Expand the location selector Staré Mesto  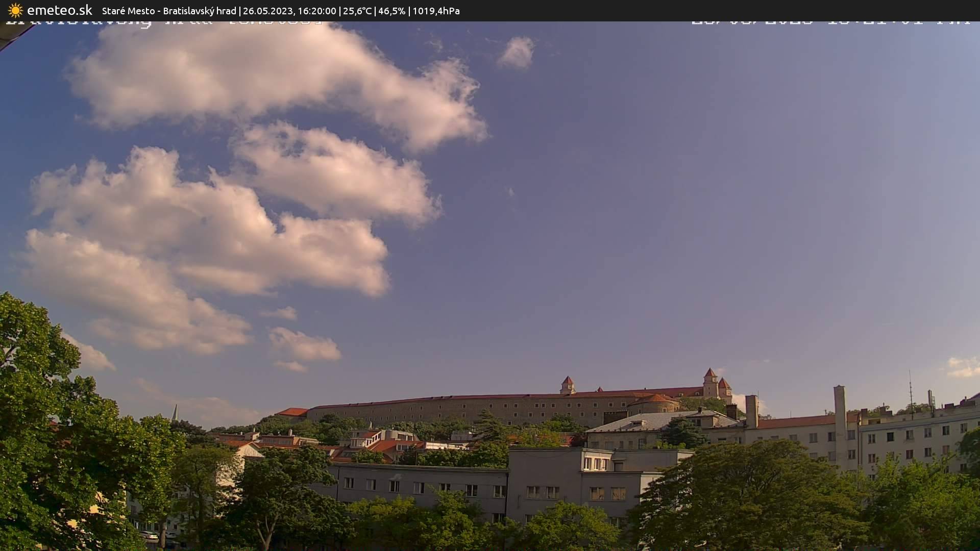125,11
